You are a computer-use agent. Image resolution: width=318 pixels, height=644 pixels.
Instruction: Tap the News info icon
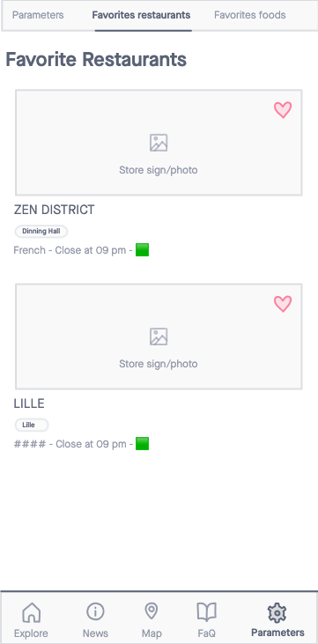[95, 612]
